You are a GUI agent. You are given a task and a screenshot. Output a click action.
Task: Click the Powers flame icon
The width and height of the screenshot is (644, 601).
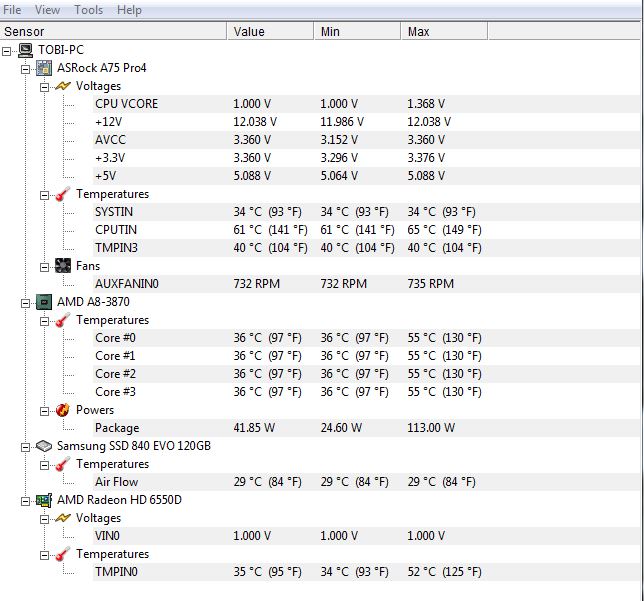click(63, 410)
